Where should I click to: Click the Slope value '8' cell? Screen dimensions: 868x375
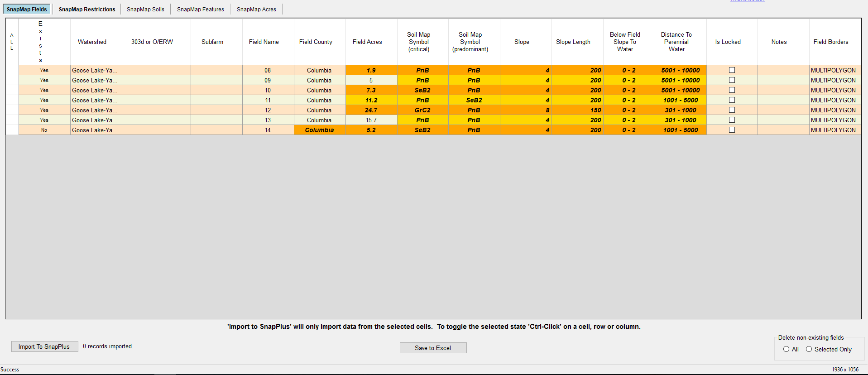pyautogui.click(x=526, y=110)
